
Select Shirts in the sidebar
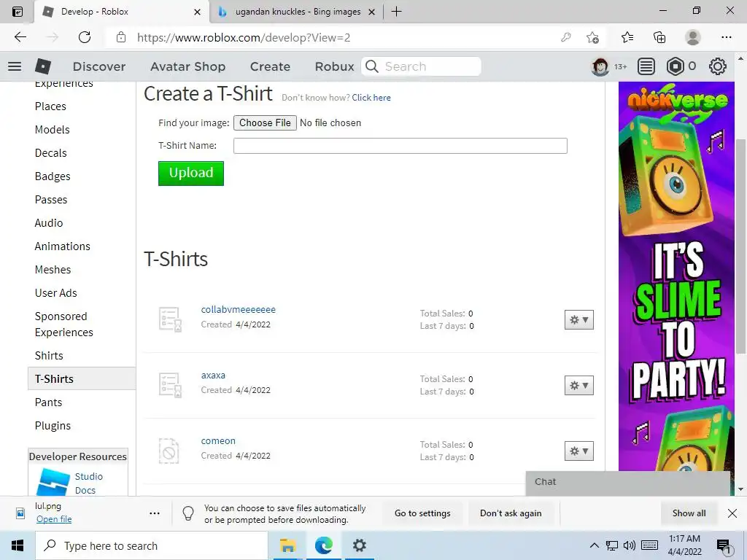click(x=49, y=356)
